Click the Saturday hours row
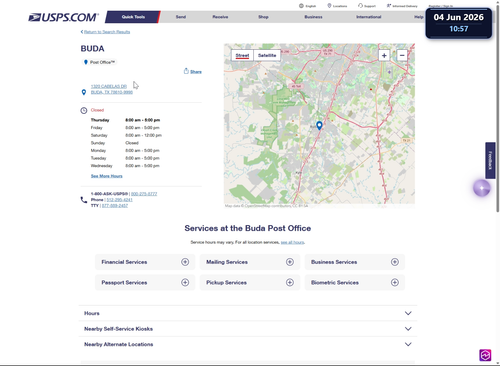 click(x=126, y=135)
